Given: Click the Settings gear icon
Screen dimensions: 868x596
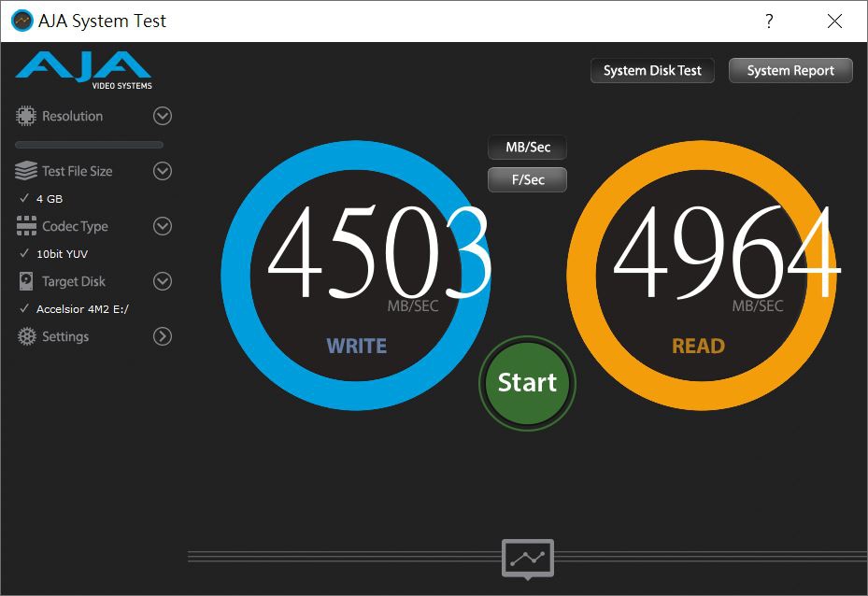Looking at the screenshot, I should pyautogui.click(x=26, y=336).
